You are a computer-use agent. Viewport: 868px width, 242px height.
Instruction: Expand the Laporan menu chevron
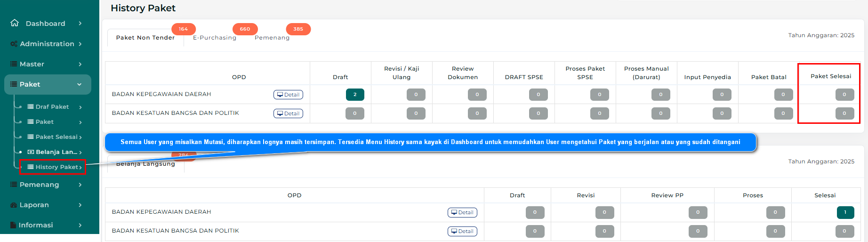[80, 205]
